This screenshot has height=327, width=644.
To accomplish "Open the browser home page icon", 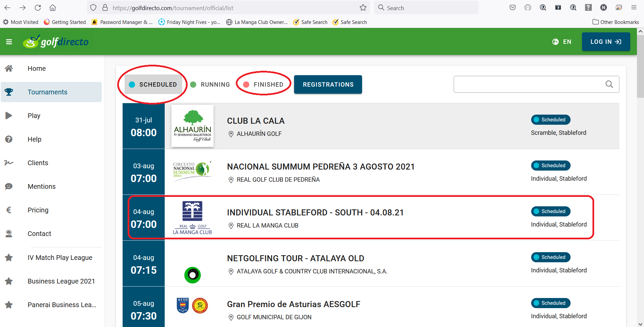I will click(x=53, y=7).
